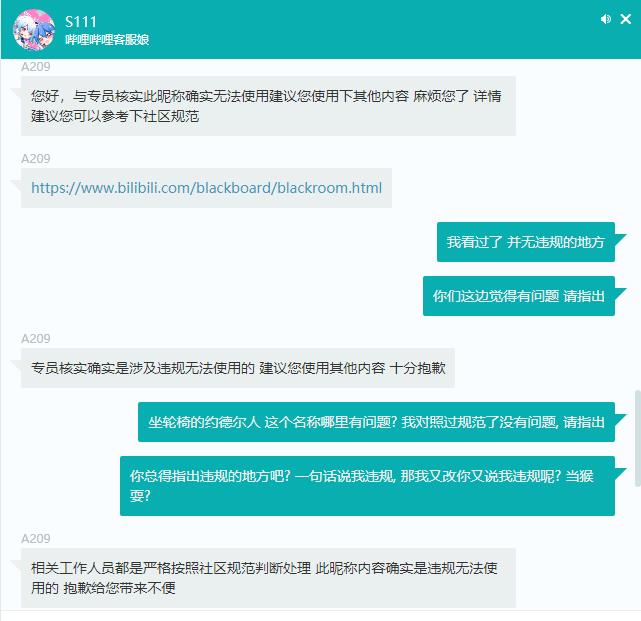Select the 我看过了 并无违规的地方 message bubble
641x621 pixels.
point(526,242)
